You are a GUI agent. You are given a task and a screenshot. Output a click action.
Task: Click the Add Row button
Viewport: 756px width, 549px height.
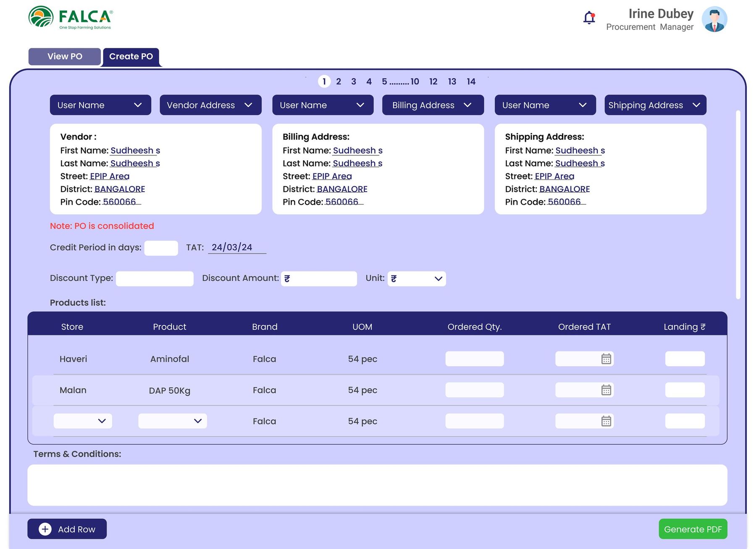point(67,529)
